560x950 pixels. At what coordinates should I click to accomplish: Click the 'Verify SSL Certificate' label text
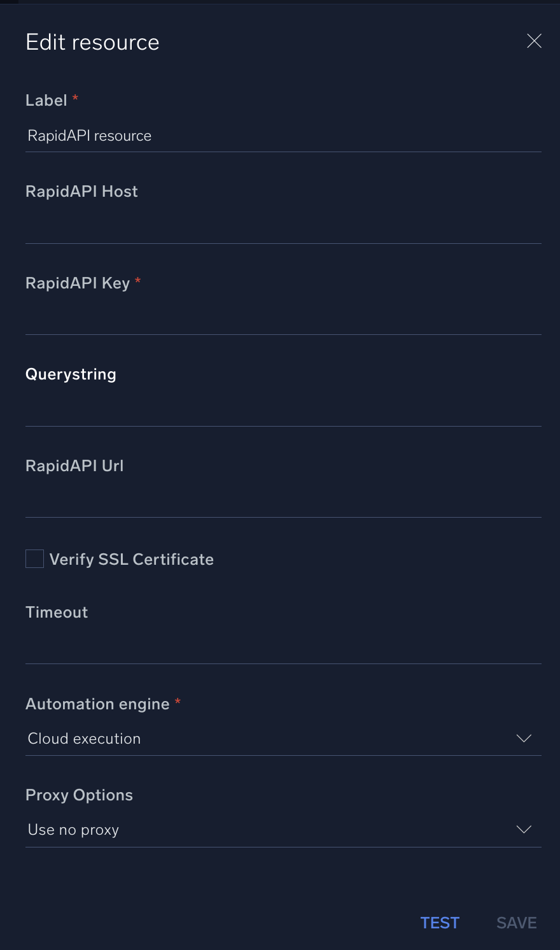click(x=132, y=560)
